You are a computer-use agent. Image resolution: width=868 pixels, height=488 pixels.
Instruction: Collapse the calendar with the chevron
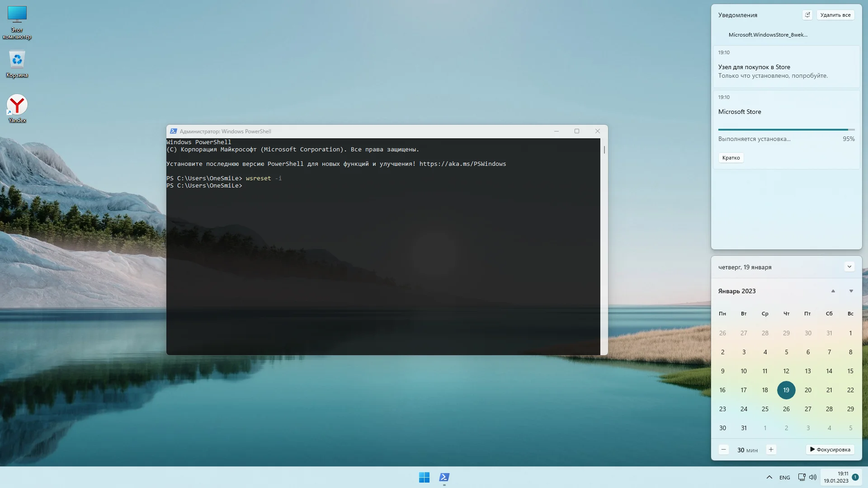(x=849, y=267)
